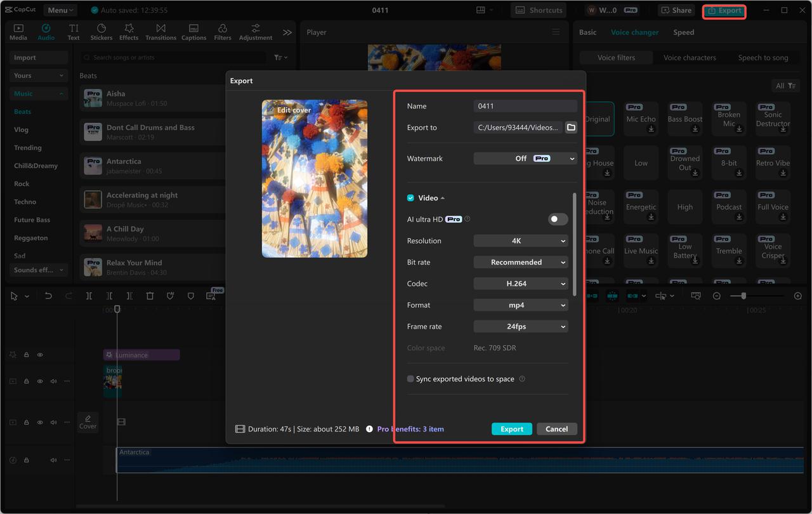Expand the Watermark dropdown
The height and width of the screenshot is (514, 812).
[525, 158]
